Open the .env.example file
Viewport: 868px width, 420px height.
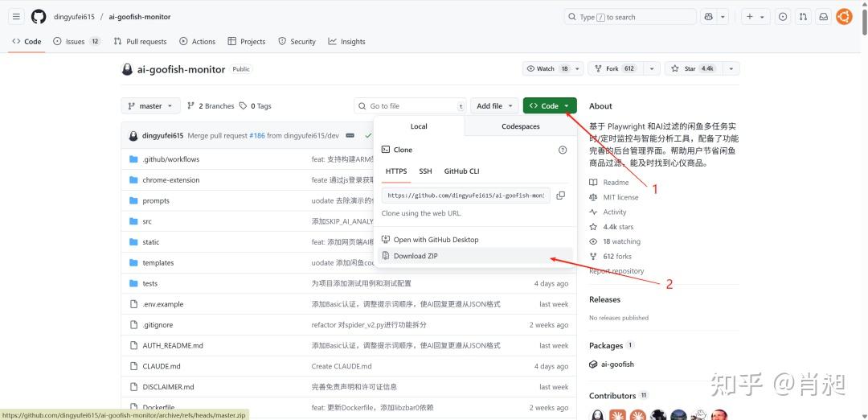point(162,304)
